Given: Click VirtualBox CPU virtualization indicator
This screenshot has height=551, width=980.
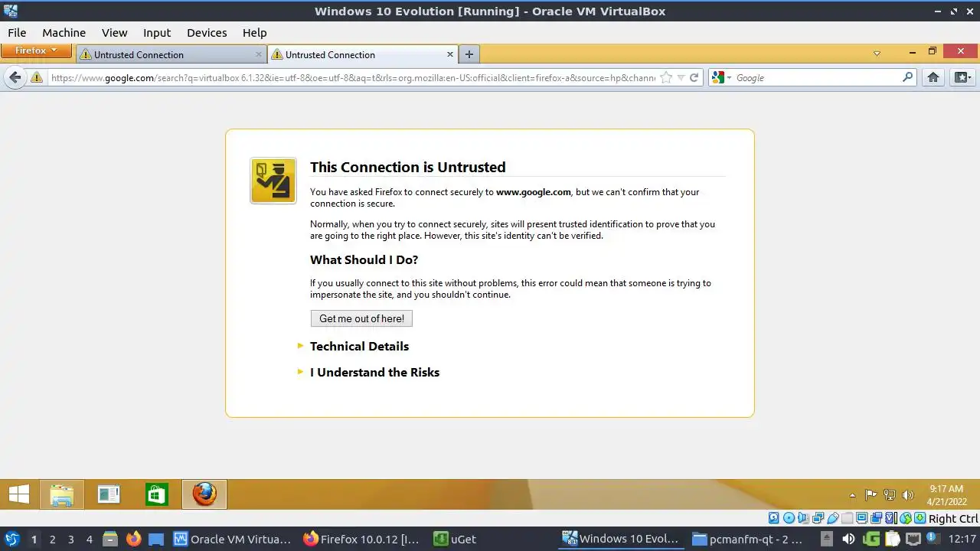Looking at the screenshot, I should (x=890, y=518).
